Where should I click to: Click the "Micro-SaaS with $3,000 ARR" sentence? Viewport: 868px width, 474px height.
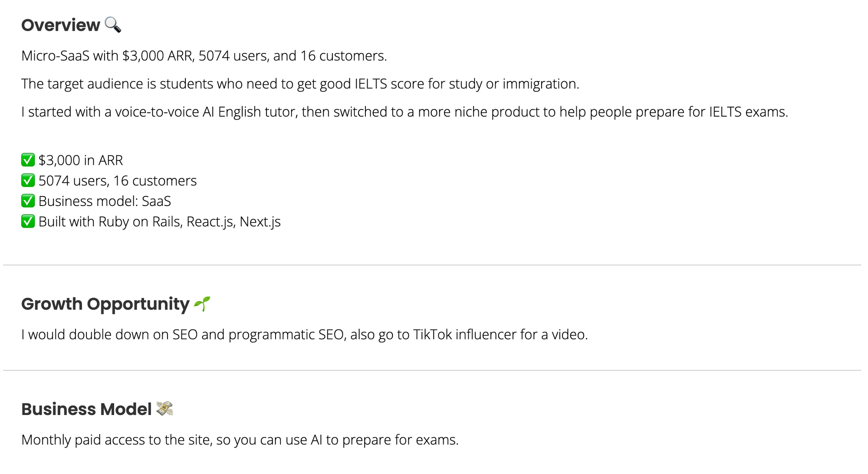(x=204, y=56)
